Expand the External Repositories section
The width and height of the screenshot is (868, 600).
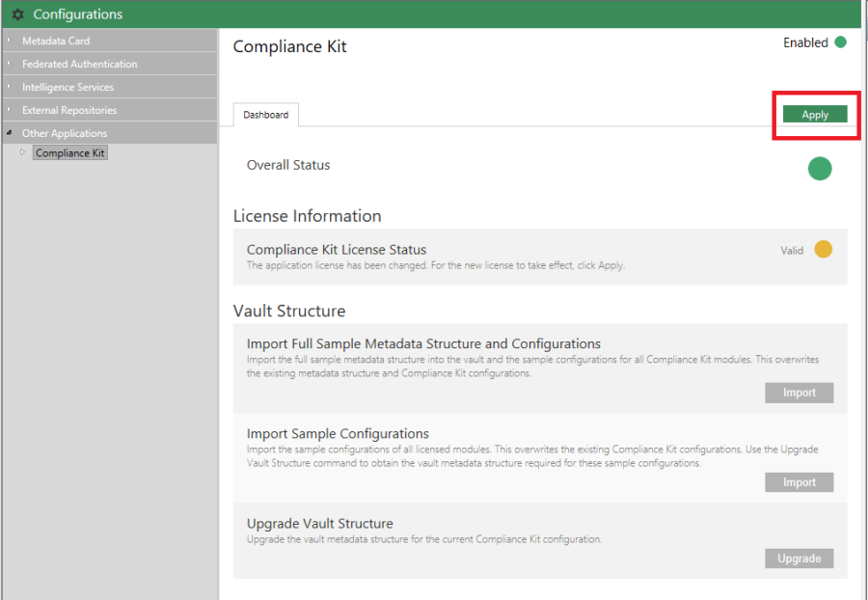pos(9,110)
